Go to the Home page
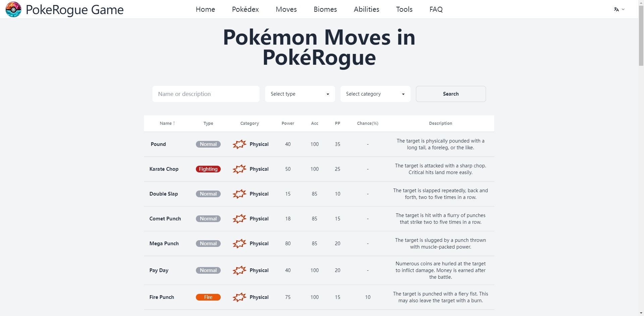This screenshot has width=644, height=316. 205,9
